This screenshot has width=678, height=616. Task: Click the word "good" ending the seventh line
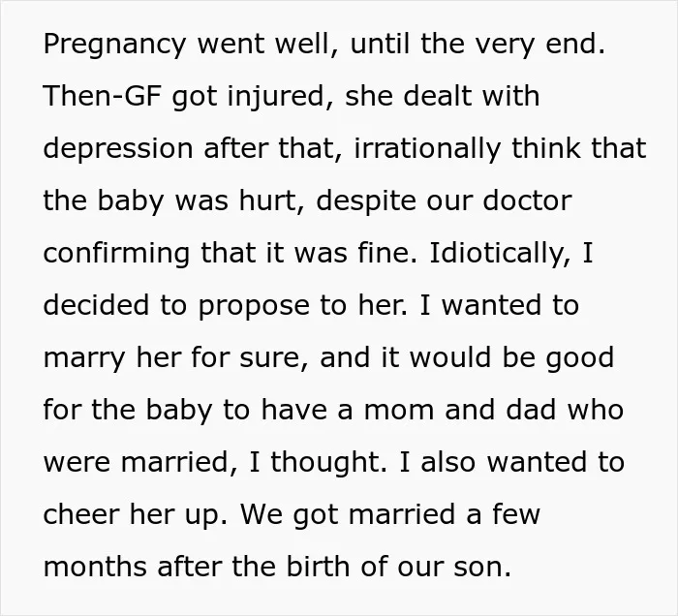579,358
